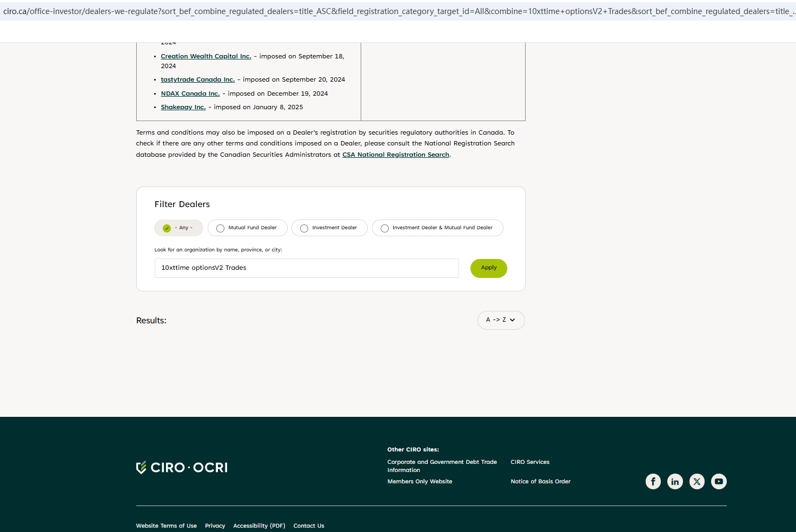This screenshot has height=532, width=796.
Task: Open CIRO Services footer link
Action: [x=530, y=462]
